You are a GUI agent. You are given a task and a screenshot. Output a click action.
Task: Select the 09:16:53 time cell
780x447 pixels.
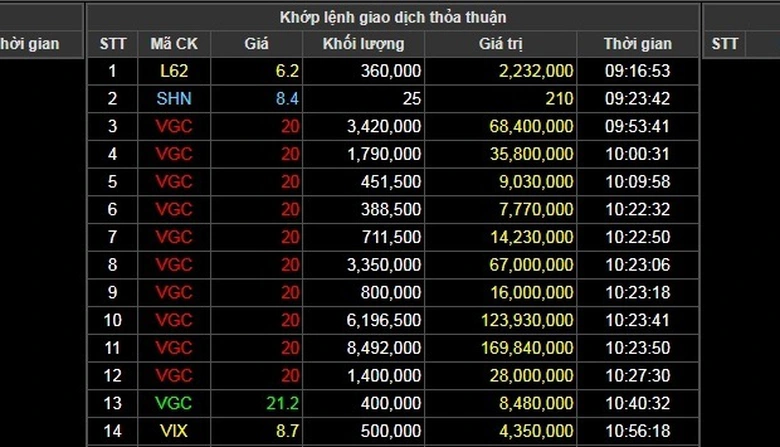pyautogui.click(x=637, y=71)
